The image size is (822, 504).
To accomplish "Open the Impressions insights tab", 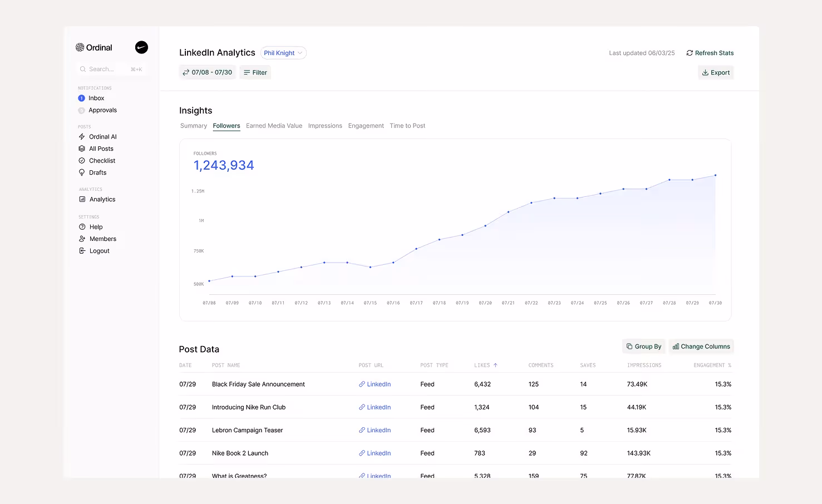I will coord(325,126).
